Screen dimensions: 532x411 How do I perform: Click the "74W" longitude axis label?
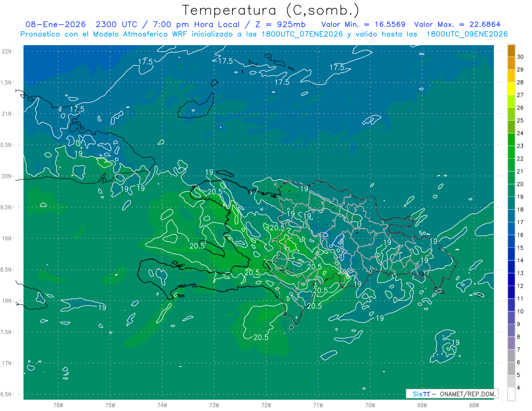click(x=162, y=405)
